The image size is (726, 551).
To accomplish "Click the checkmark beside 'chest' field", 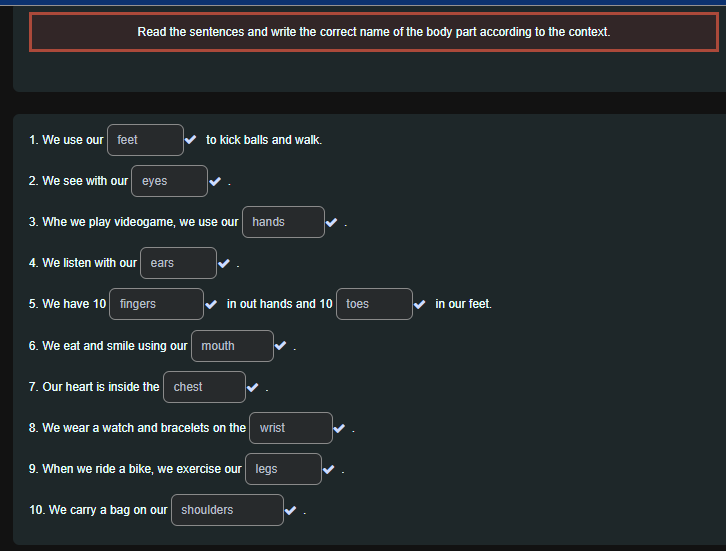I will pyautogui.click(x=252, y=387).
